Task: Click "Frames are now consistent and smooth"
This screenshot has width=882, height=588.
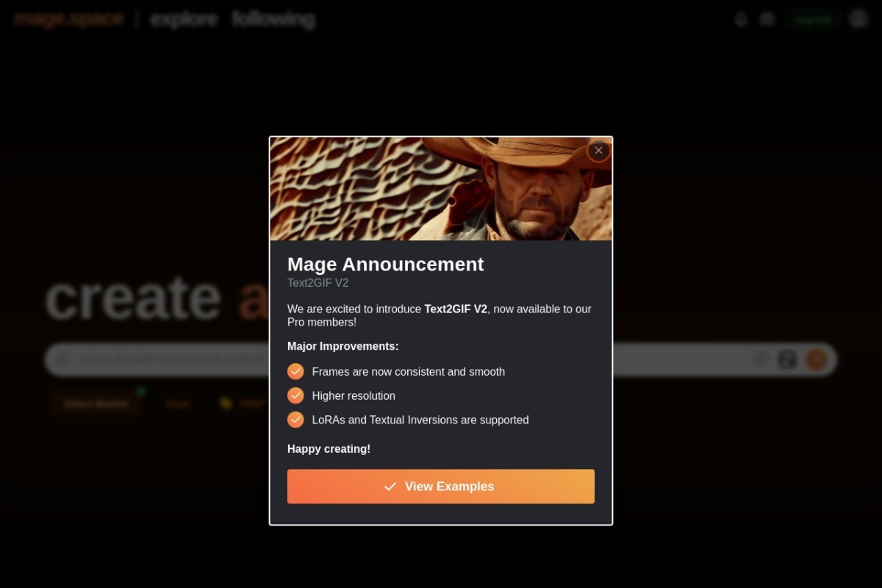Action: tap(408, 372)
